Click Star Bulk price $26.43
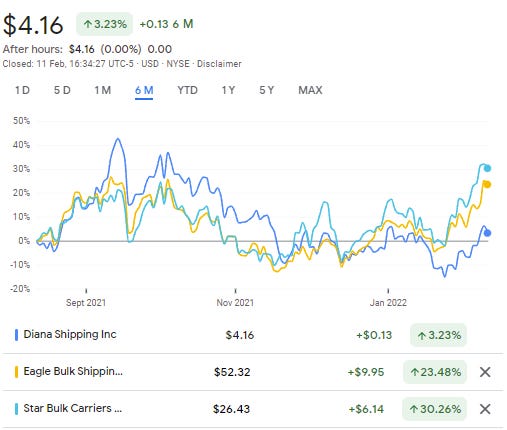507x430 pixels. coord(231,409)
